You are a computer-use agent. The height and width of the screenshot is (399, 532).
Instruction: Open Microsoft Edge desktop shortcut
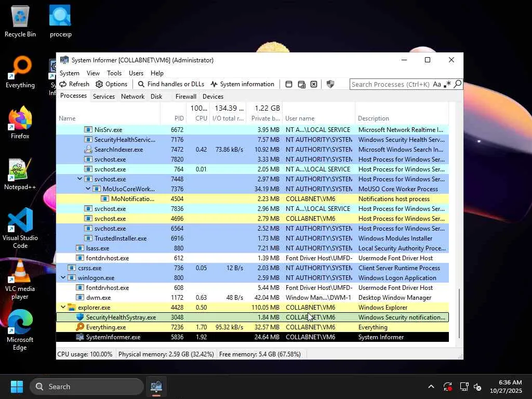[20, 330]
